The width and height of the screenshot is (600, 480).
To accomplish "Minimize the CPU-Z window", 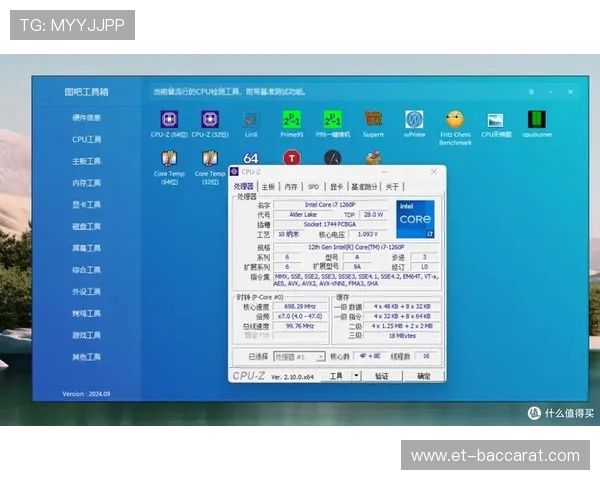I will point(385,172).
